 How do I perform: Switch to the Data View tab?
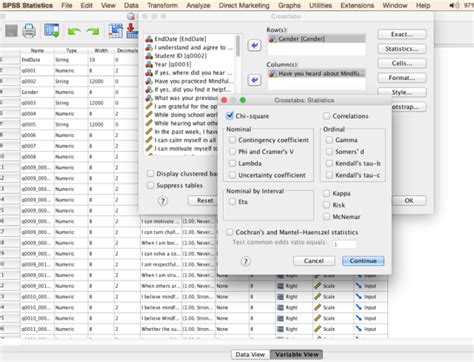(250, 354)
